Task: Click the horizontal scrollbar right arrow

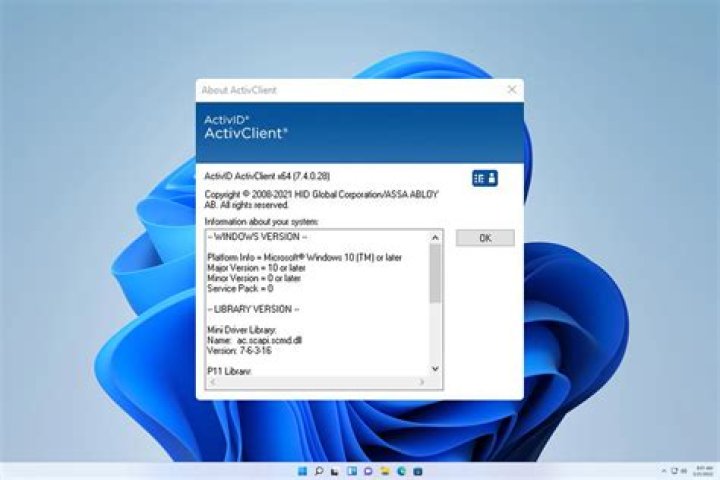Action: [x=422, y=382]
